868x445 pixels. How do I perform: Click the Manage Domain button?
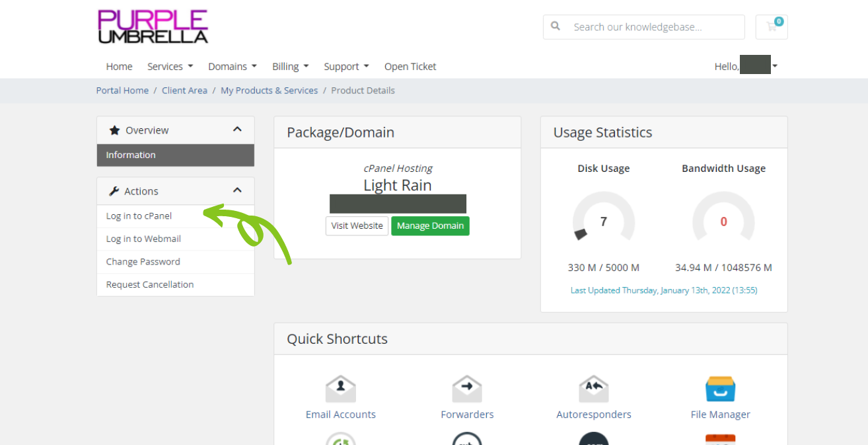click(430, 225)
